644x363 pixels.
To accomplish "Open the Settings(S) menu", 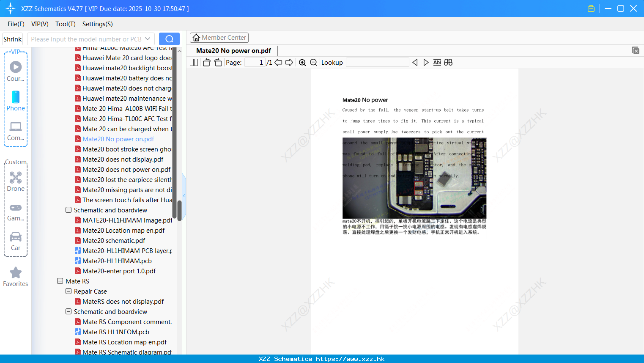I will point(98,24).
